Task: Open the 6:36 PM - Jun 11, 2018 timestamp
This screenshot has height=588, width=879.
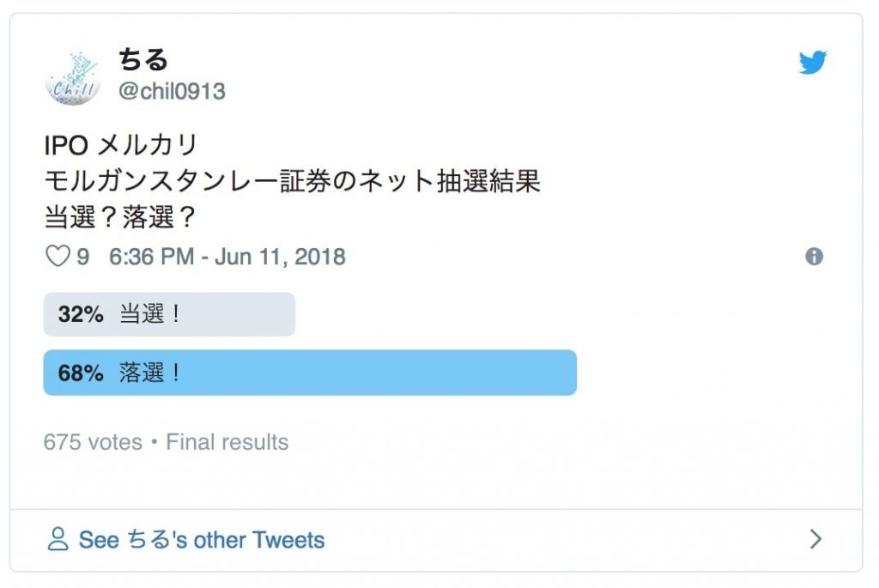Action: pos(227,257)
